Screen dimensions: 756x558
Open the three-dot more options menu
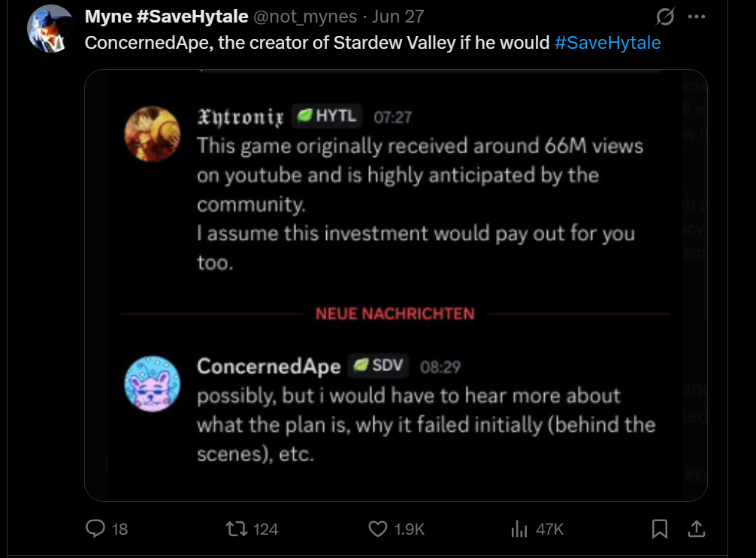[697, 17]
